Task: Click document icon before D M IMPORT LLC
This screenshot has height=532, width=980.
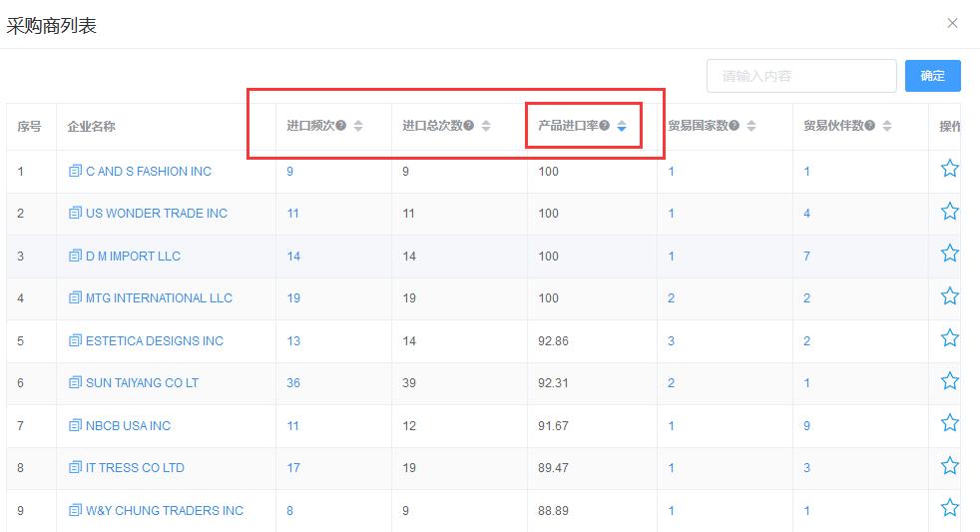Action: point(75,256)
